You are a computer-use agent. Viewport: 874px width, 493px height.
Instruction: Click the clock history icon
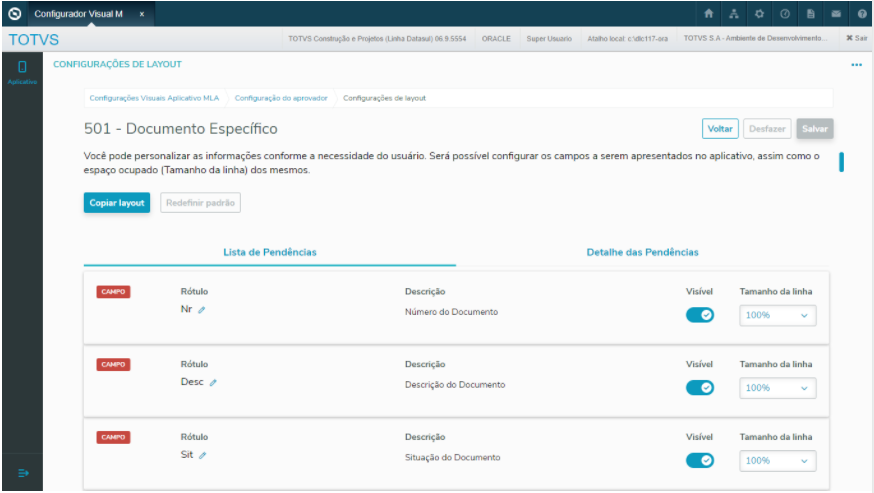(785, 14)
